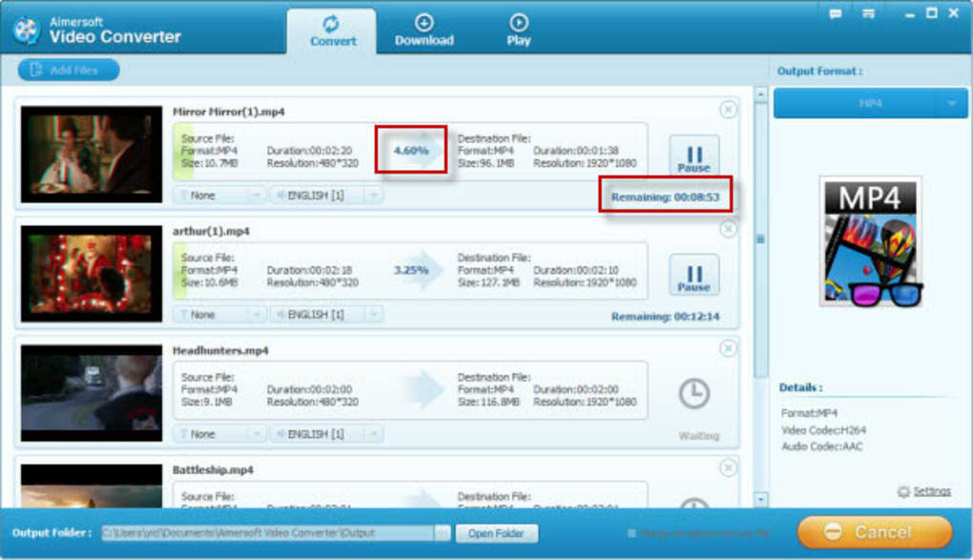This screenshot has height=560, width=973.
Task: Open audio ENGLISH [1] dropdown for Headhunters.mp4
Action: (x=326, y=434)
